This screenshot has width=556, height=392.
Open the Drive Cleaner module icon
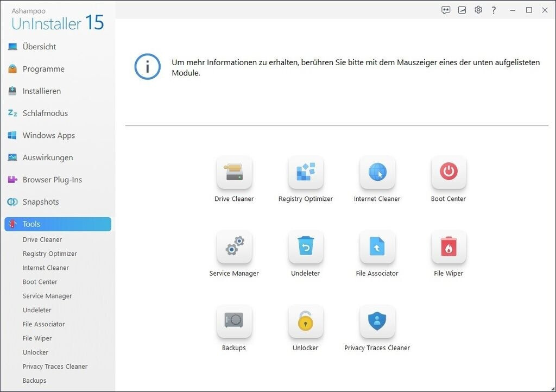(x=234, y=173)
